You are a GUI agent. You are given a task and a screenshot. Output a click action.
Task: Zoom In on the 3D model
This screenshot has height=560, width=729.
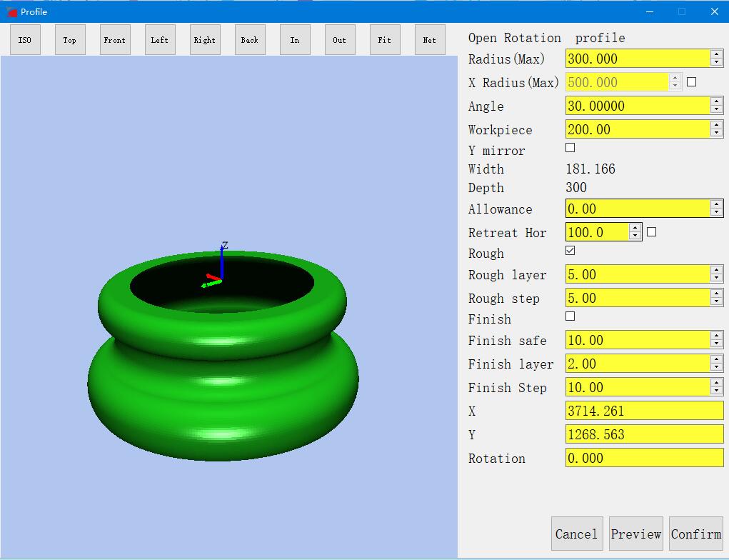click(x=295, y=40)
